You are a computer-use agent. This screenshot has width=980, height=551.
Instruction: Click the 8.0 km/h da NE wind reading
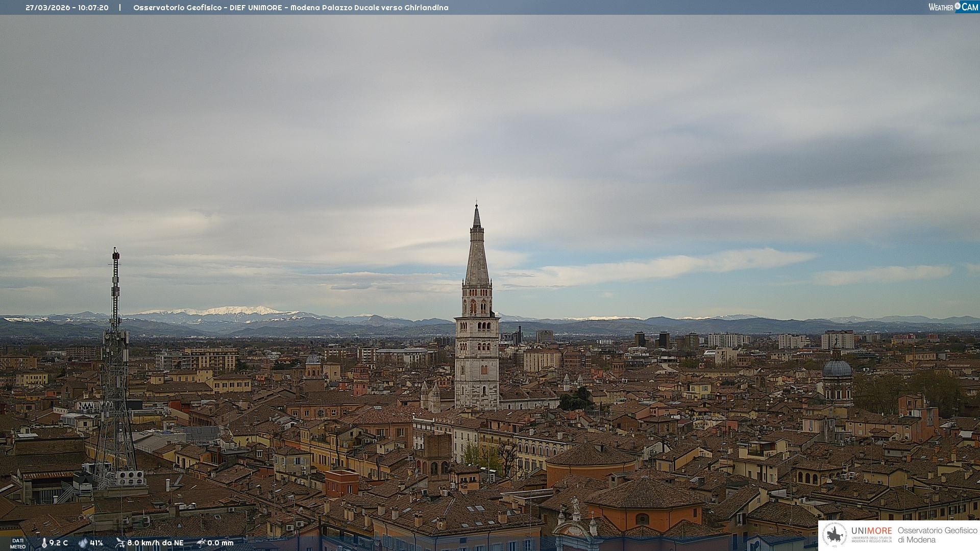coord(155,543)
